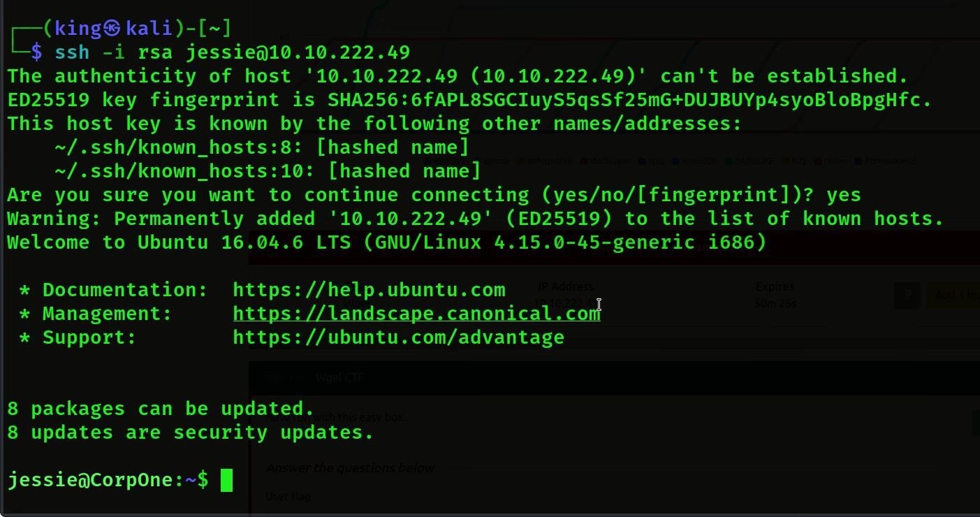The width and height of the screenshot is (980, 517).
Task: Open the ubuntu.com/advantage support link
Action: click(x=398, y=337)
